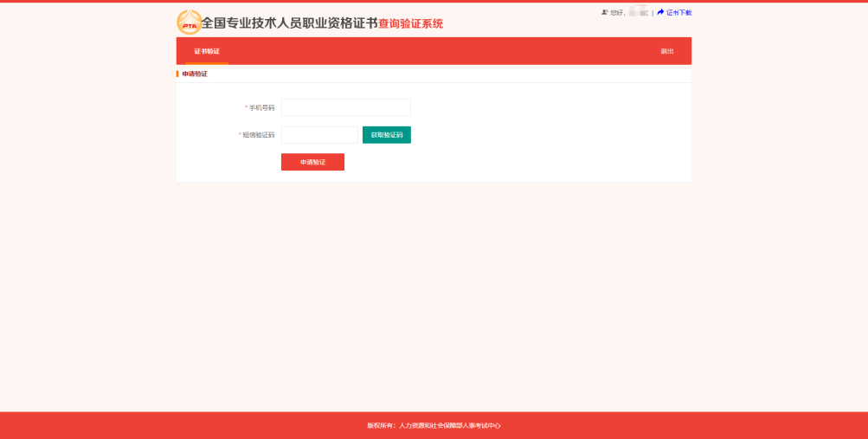Click the 短信验证码 field label
Image resolution: width=868 pixels, height=439 pixels.
pyautogui.click(x=258, y=135)
